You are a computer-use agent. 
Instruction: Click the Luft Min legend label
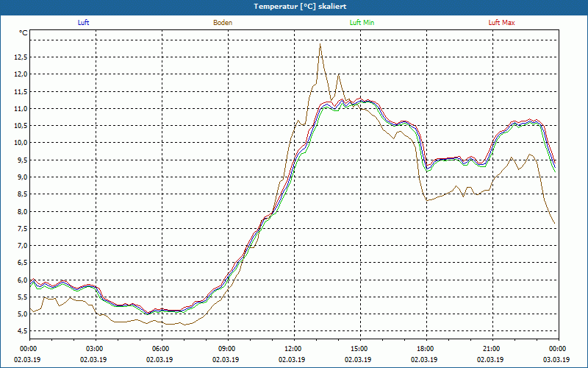pyautogui.click(x=362, y=23)
